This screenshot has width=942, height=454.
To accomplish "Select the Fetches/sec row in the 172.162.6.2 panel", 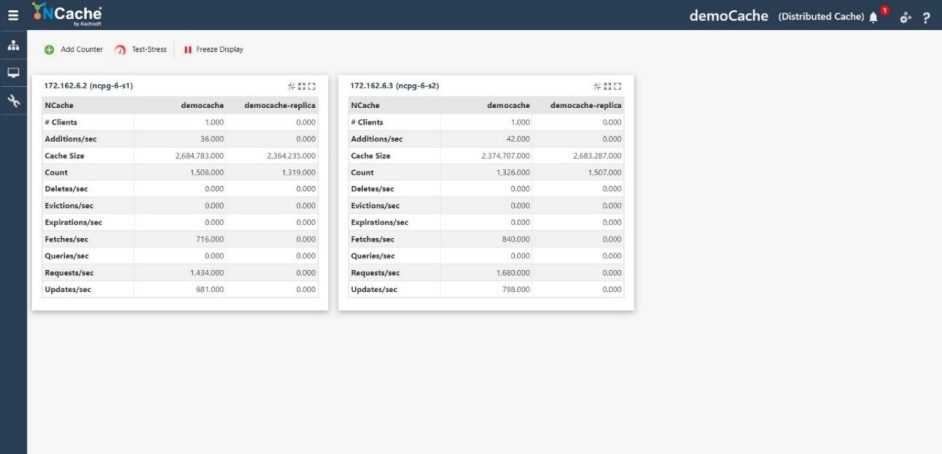I will coord(180,239).
